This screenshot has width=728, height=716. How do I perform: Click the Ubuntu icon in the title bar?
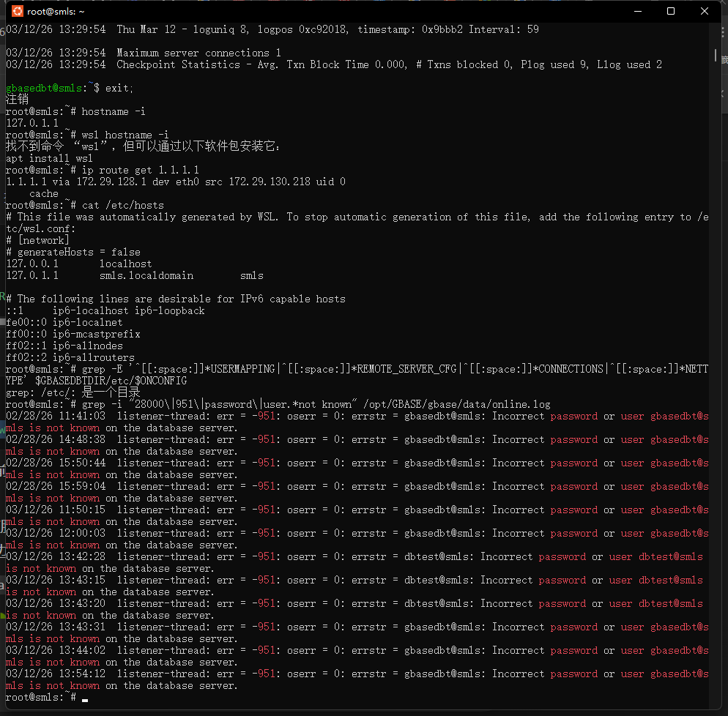pos(17,11)
